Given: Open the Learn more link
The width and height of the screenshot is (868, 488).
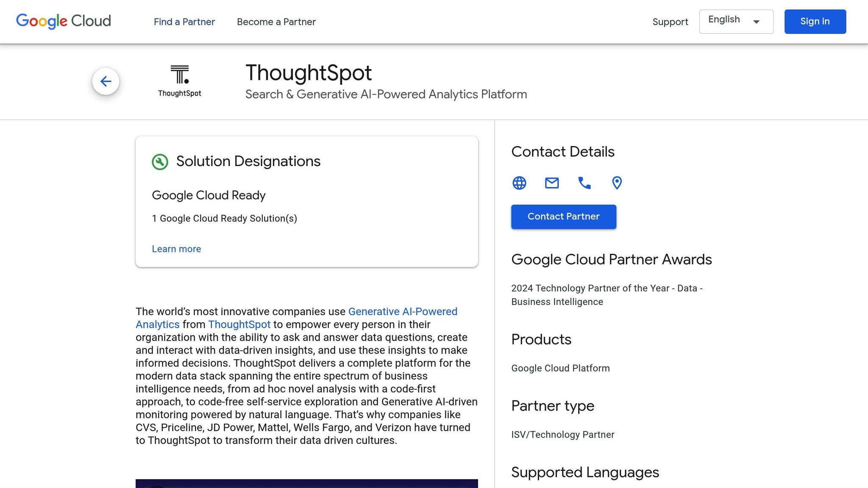Looking at the screenshot, I should 176,249.
